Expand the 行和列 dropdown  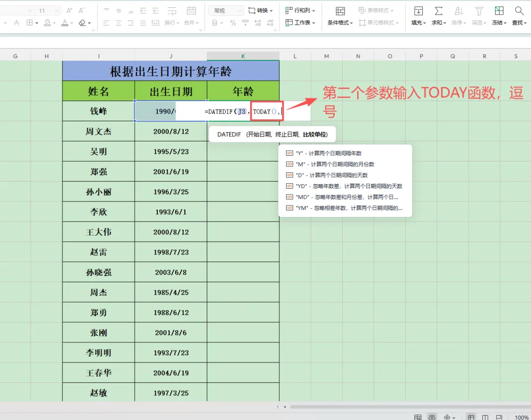pyautogui.click(x=300, y=10)
